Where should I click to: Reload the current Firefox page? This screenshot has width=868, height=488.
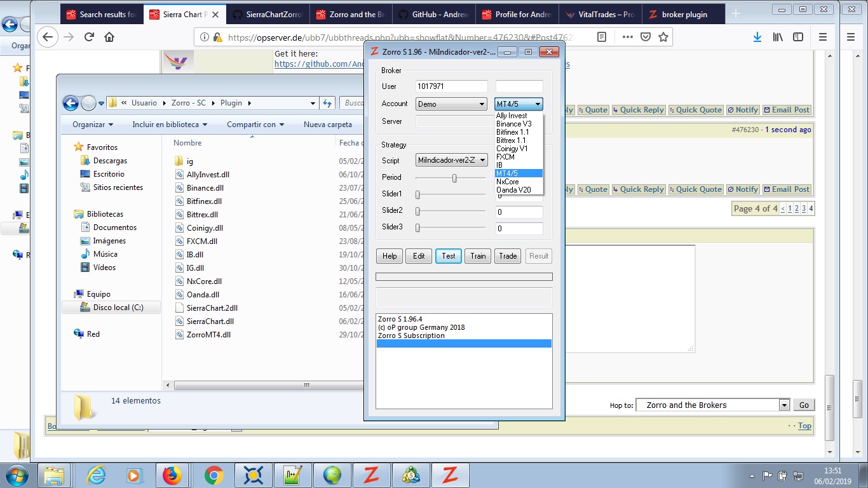89,37
